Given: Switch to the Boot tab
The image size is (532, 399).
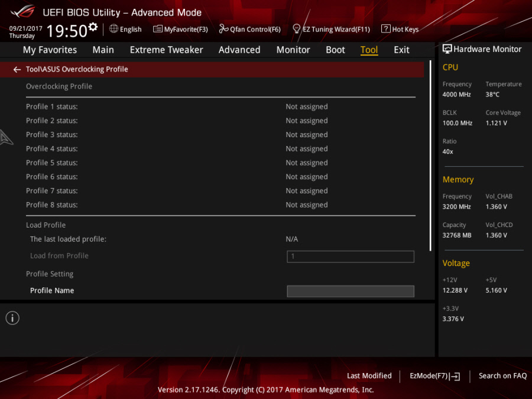Looking at the screenshot, I should point(335,50).
